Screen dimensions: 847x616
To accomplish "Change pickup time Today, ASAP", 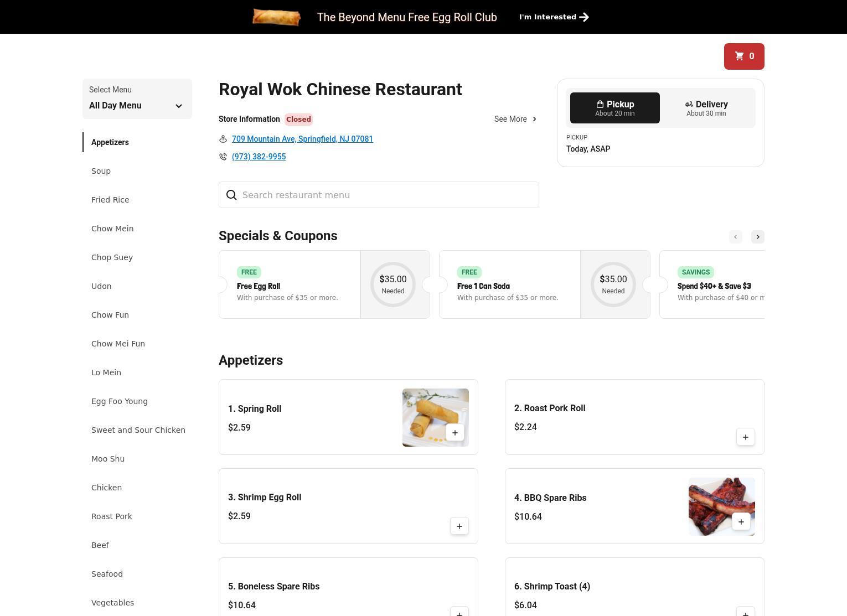I will pyautogui.click(x=588, y=149).
